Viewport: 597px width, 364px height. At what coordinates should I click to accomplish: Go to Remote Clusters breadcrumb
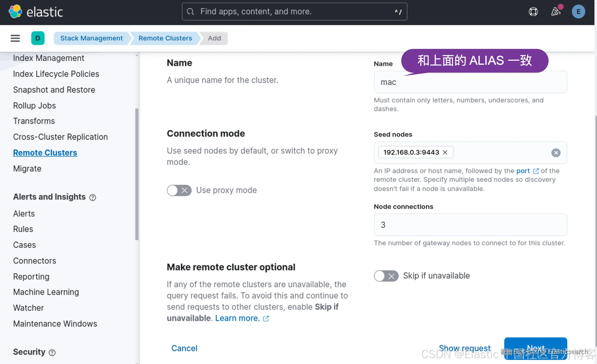(165, 38)
